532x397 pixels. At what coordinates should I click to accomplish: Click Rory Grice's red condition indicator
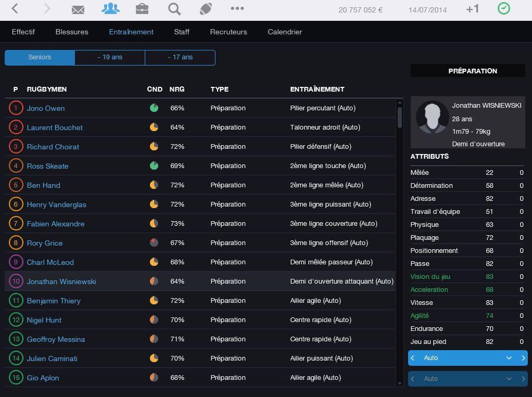[154, 243]
